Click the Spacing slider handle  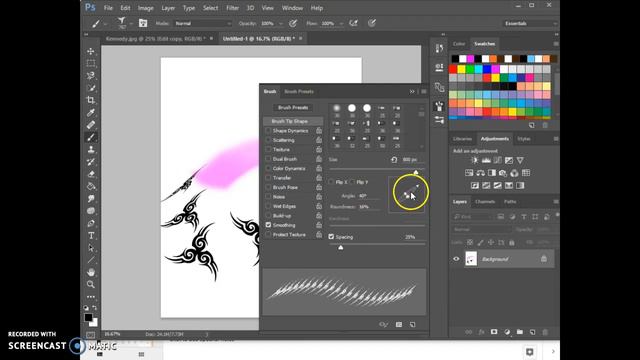coord(340,247)
